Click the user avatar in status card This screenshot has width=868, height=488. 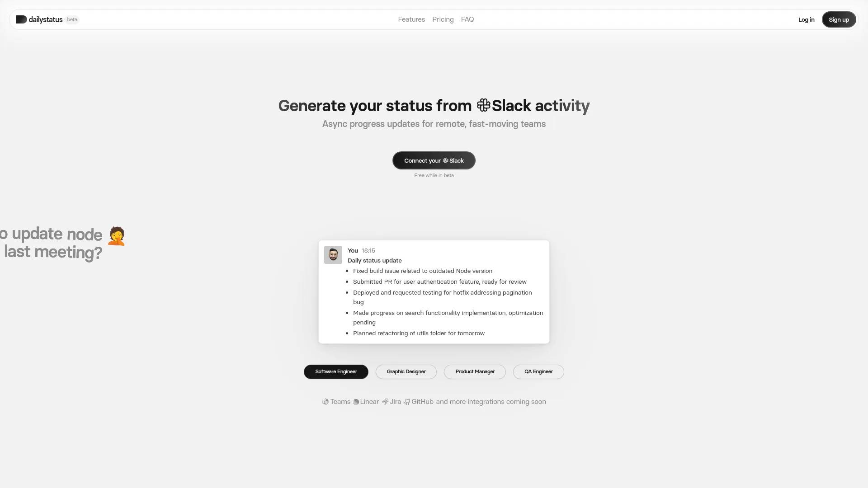coord(333,254)
